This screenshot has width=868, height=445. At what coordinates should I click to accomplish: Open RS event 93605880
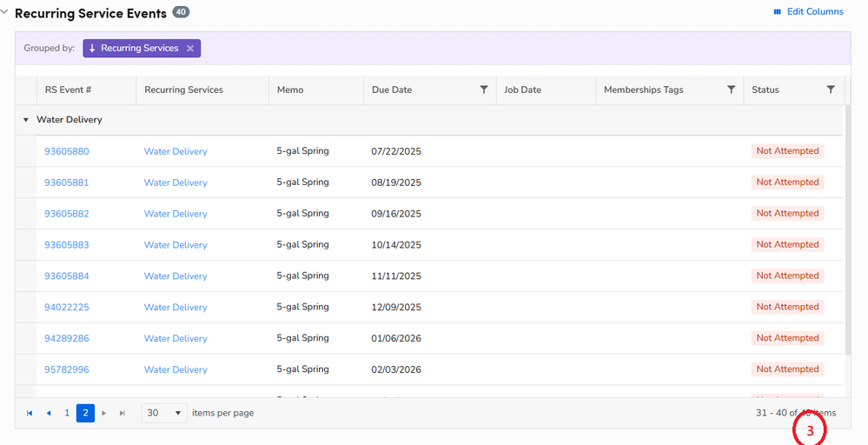click(67, 151)
